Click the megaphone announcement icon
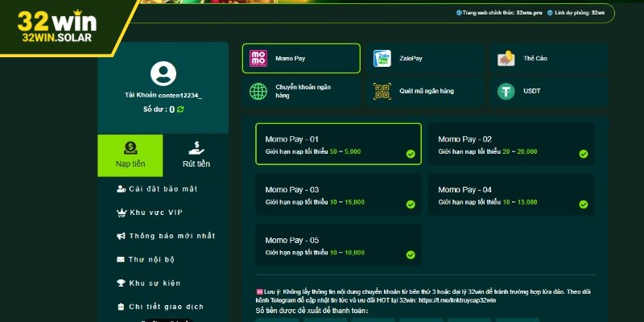The image size is (644, 322). click(x=122, y=236)
